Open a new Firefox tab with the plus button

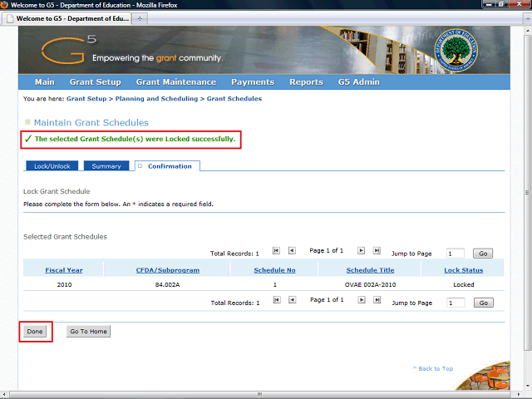click(x=140, y=18)
